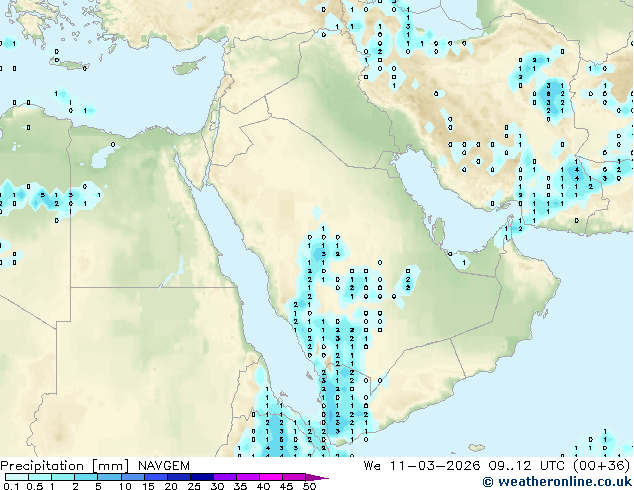The width and height of the screenshot is (634, 490).
Task: Click the 0.5–1 mm legend color box
Action: [40, 477]
